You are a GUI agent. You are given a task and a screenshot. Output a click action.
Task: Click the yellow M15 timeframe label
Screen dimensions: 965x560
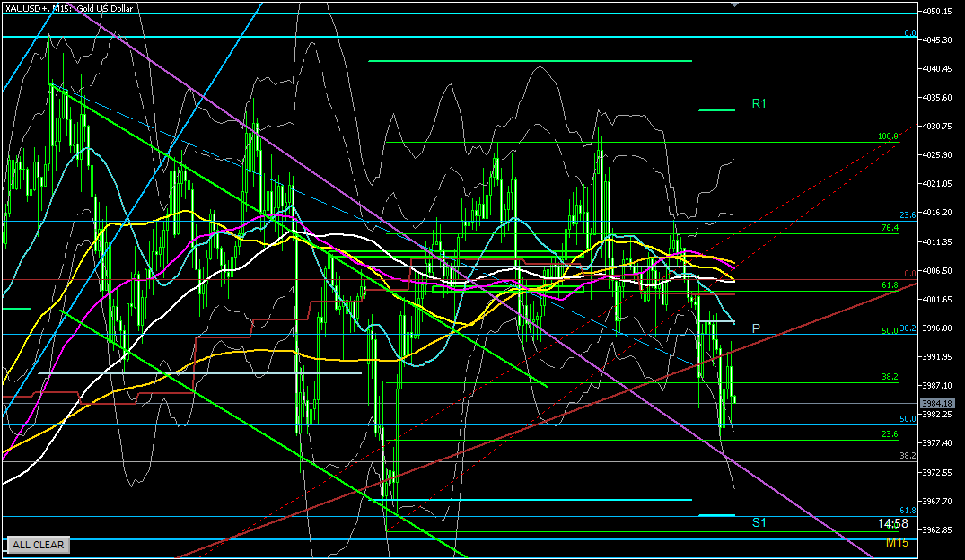point(897,542)
